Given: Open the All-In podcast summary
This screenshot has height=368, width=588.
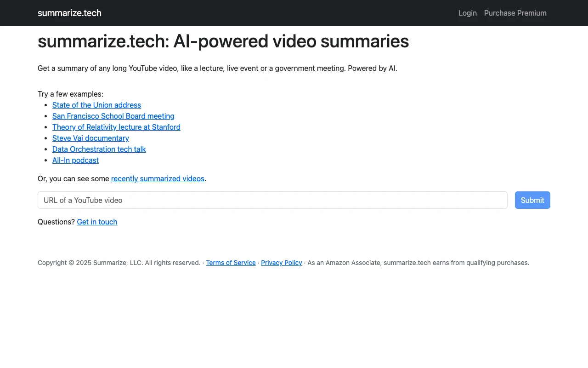Looking at the screenshot, I should click(75, 160).
